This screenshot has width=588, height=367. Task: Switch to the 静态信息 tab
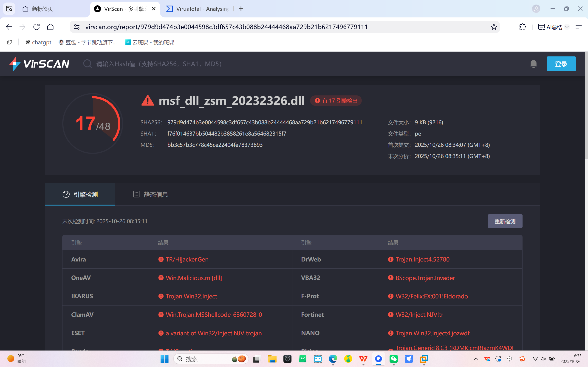pyautogui.click(x=151, y=195)
